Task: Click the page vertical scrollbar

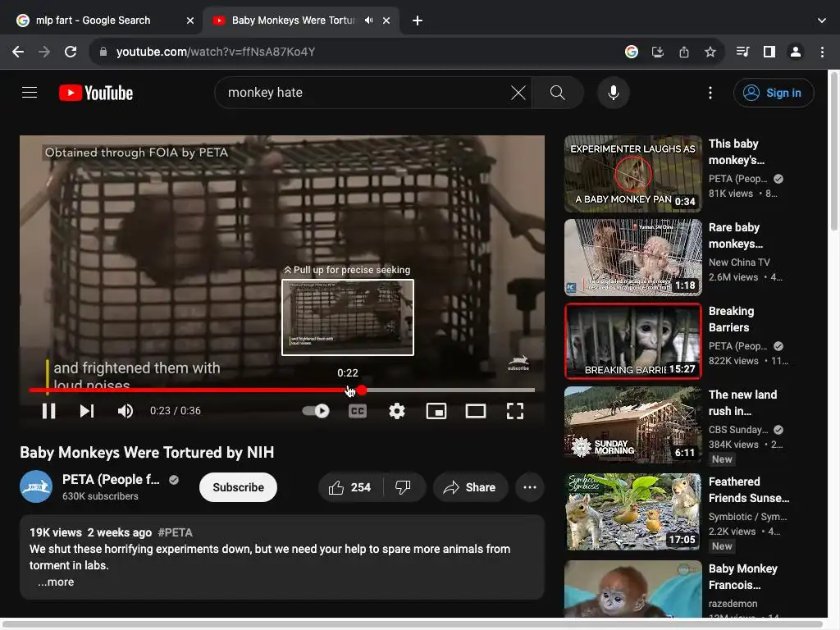Action: coord(833,151)
